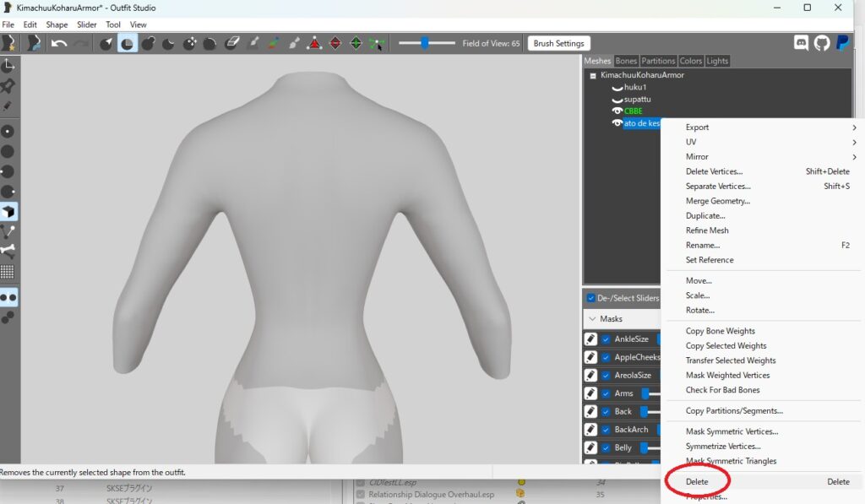This screenshot has height=504, width=865.
Task: Click the Undo arrow in the toolbar
Action: [x=58, y=43]
